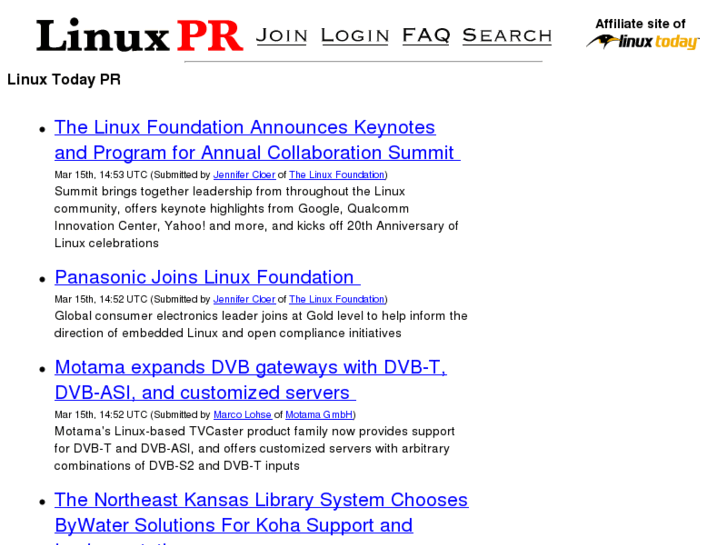This screenshot has height=545, width=727.
Task: Open the Search page
Action: coord(507,35)
